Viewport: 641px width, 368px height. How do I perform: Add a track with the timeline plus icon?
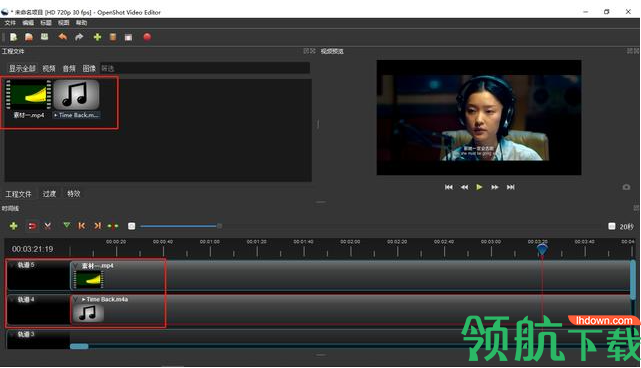click(x=13, y=226)
